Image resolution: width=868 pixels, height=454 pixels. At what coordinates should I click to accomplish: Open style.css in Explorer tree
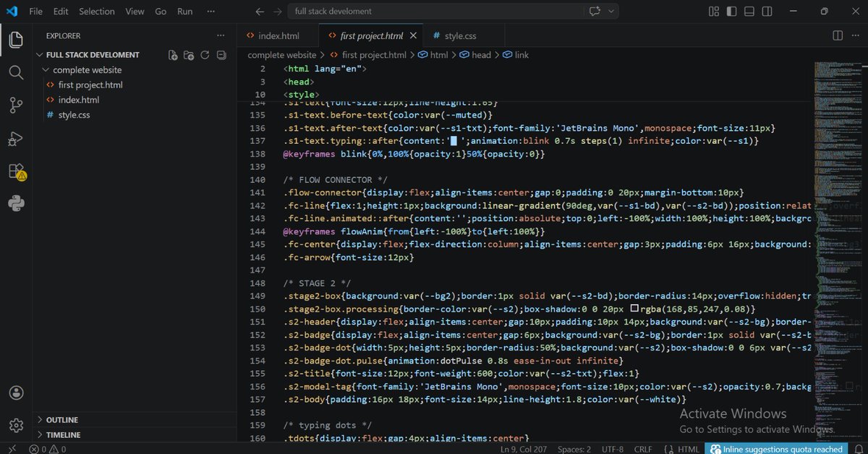coord(74,116)
